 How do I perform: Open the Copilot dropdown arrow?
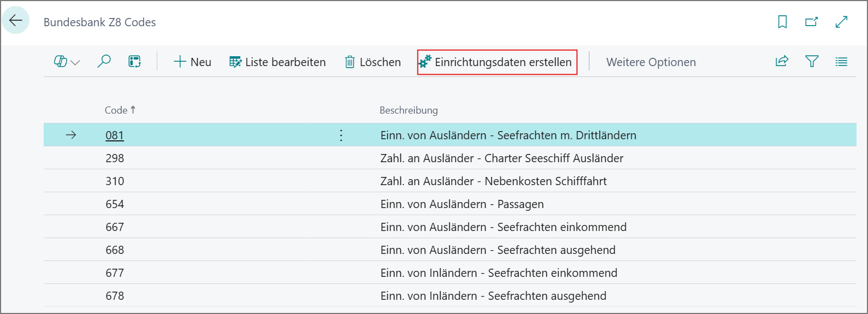pos(75,62)
